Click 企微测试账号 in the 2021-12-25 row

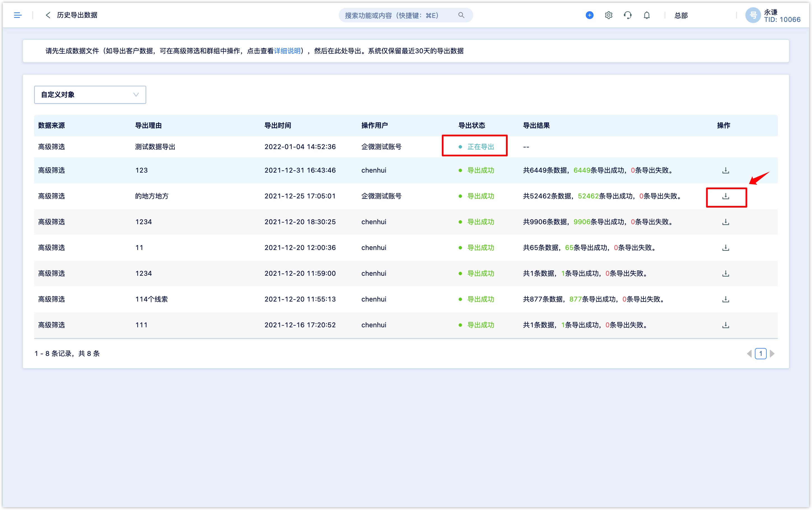(x=381, y=196)
